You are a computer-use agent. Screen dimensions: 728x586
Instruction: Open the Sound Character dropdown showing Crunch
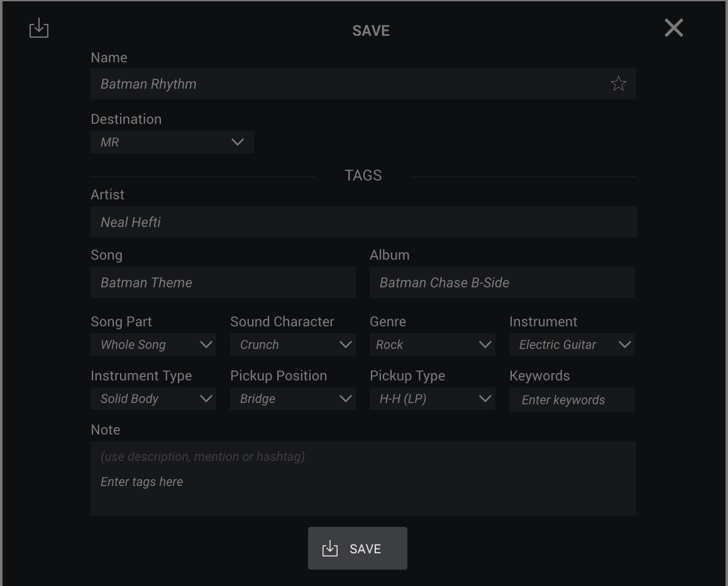[x=293, y=345]
